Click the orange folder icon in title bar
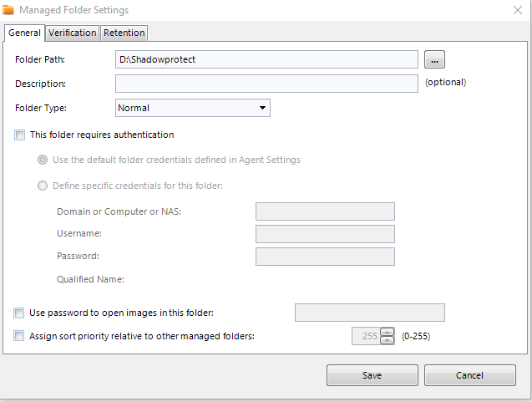Screen dimensions: 532x402 (x=8, y=10)
